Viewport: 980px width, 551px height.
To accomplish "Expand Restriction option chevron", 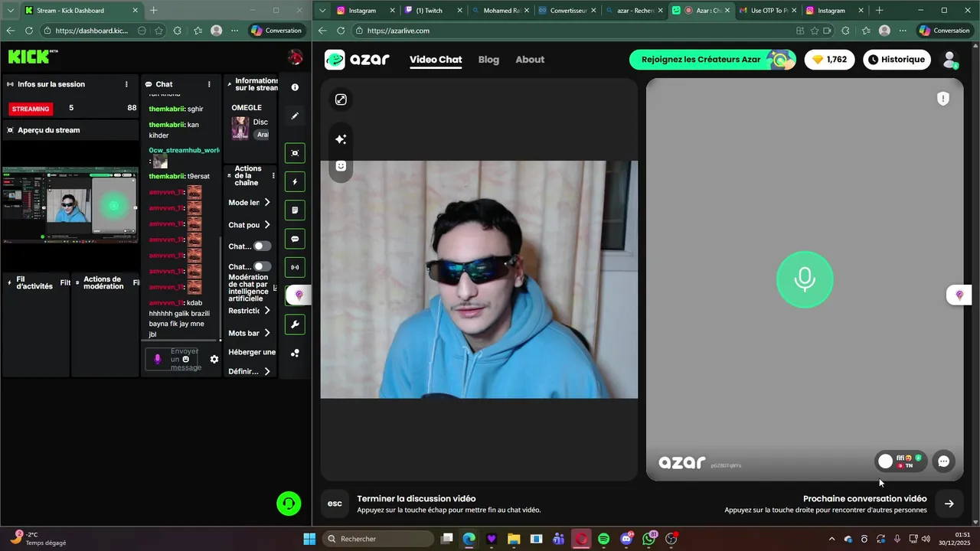I will (267, 311).
